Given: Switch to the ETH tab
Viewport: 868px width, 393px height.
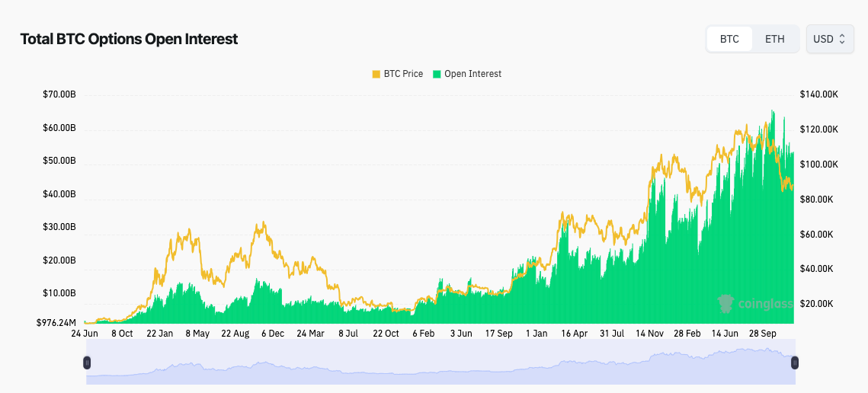Looking at the screenshot, I should (x=774, y=39).
